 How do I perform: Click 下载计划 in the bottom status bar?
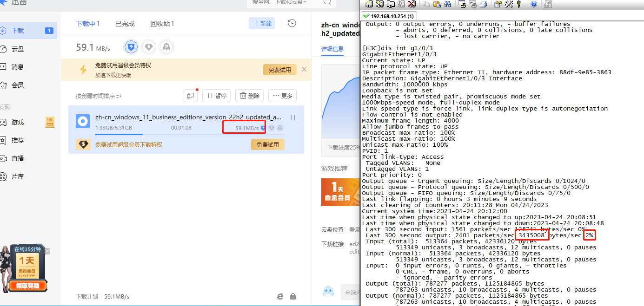point(86,296)
